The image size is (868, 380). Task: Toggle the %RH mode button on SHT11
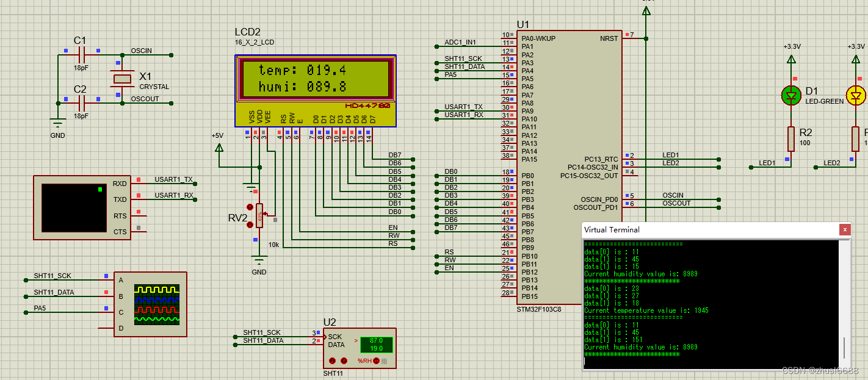[x=376, y=361]
